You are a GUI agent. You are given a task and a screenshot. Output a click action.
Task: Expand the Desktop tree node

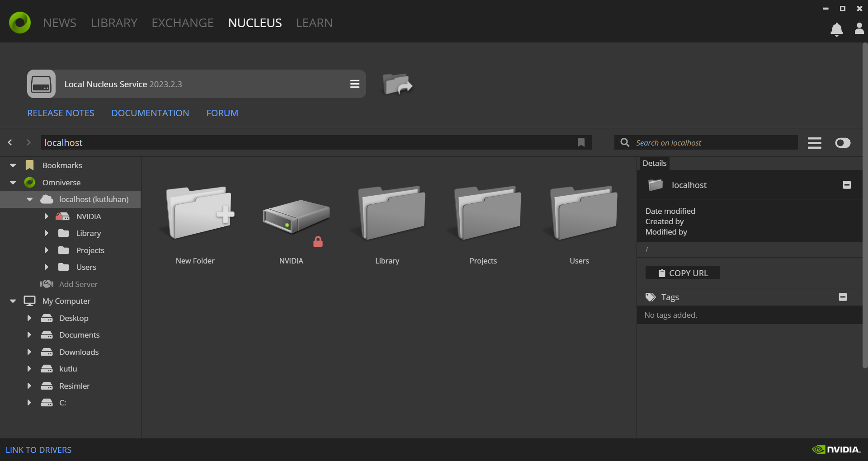[x=29, y=318]
